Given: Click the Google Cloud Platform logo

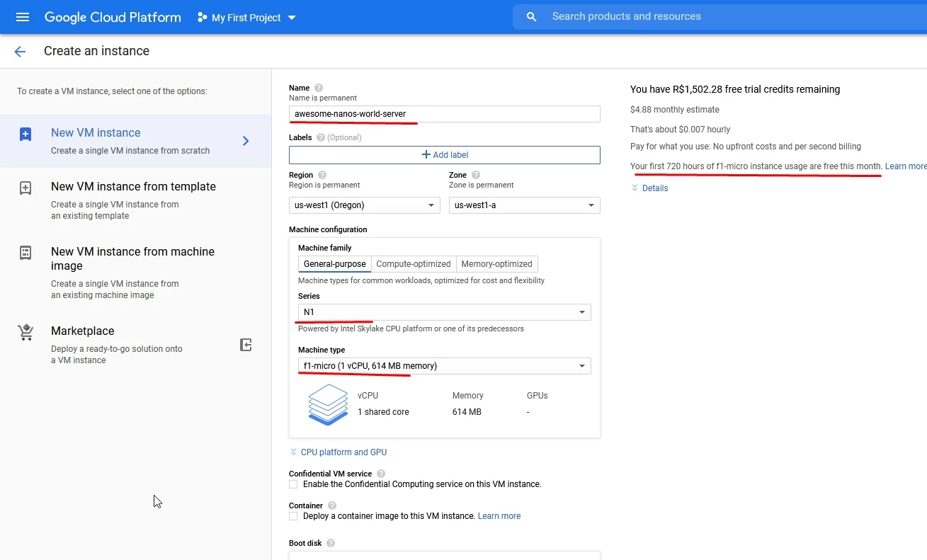Looking at the screenshot, I should click(113, 17).
